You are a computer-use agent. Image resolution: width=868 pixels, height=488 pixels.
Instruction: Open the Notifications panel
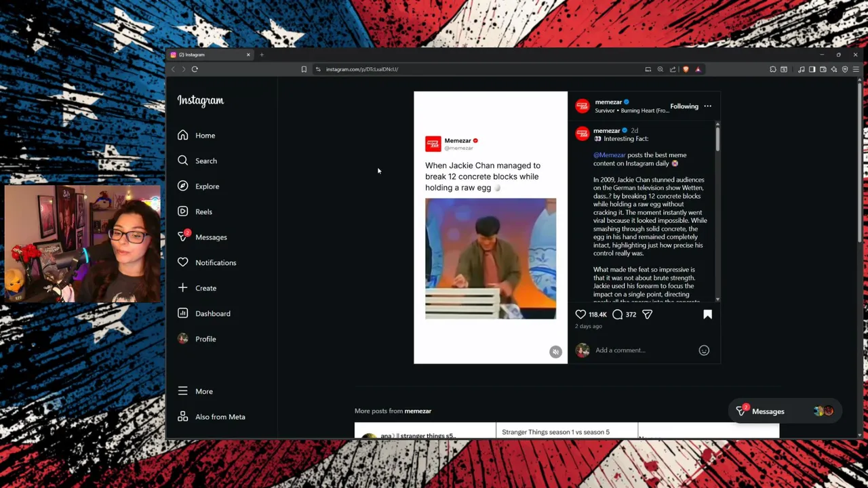click(207, 262)
